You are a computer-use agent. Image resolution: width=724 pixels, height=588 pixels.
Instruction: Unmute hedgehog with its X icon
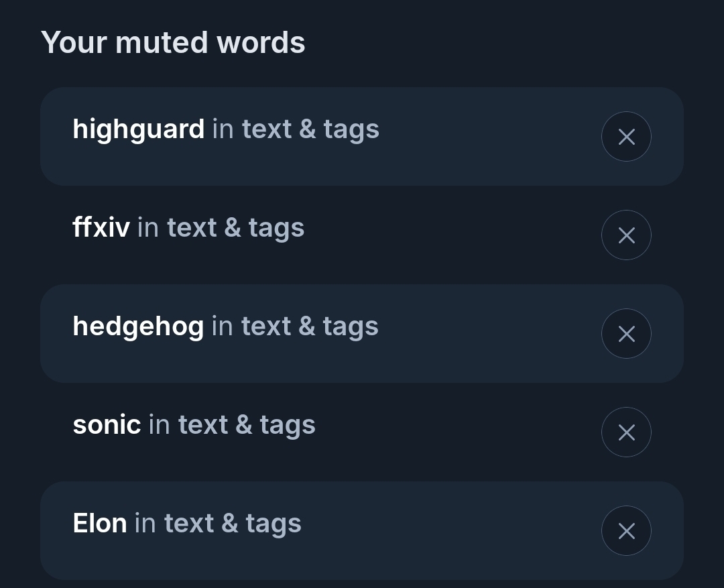tap(626, 334)
